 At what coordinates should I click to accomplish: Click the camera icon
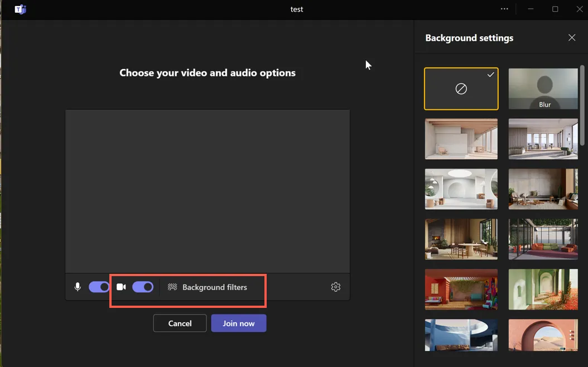[x=121, y=287]
